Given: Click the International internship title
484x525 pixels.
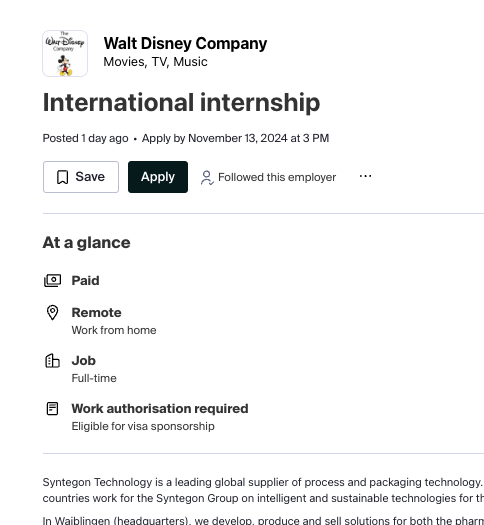Looking at the screenshot, I should [x=181, y=102].
